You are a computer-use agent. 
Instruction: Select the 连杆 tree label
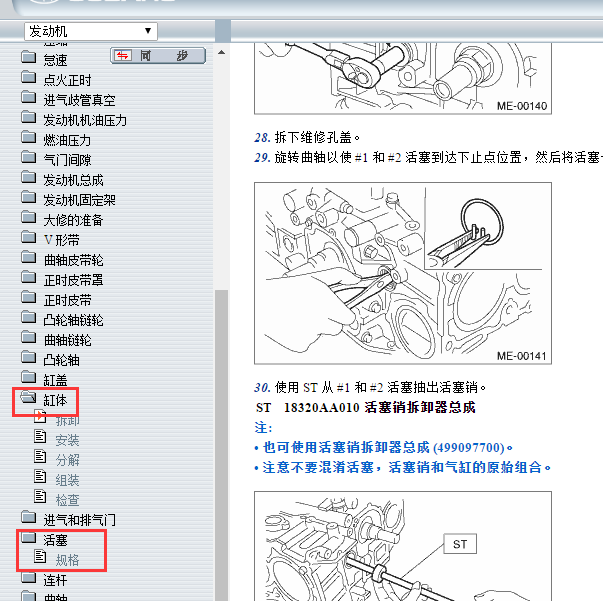55,580
